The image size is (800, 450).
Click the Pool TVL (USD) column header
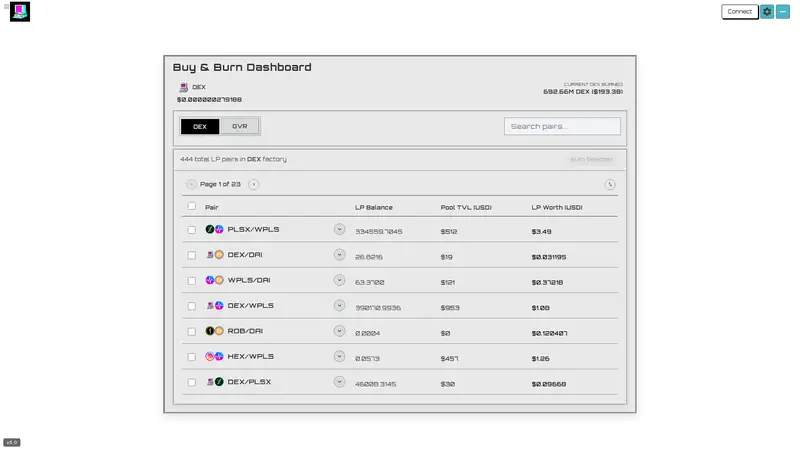pos(466,208)
